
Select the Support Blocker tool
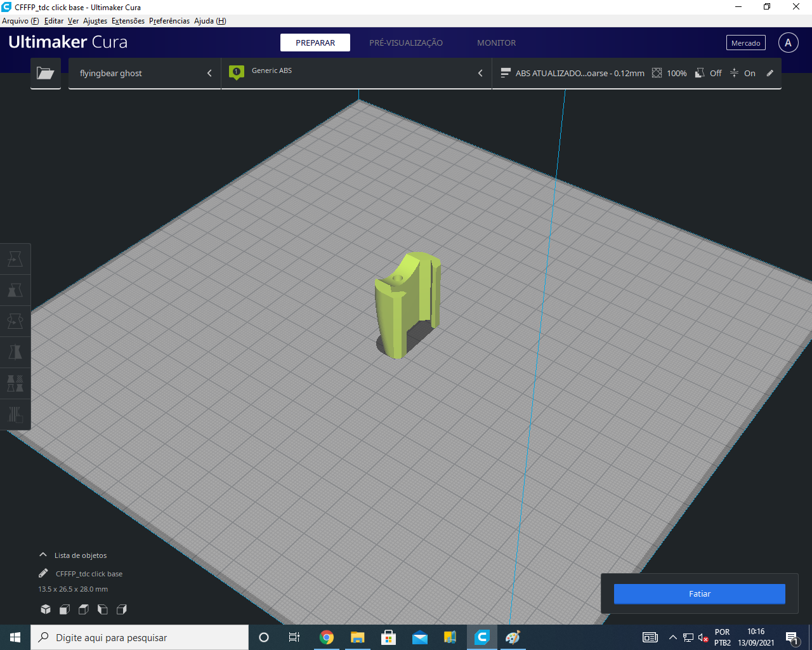click(15, 414)
